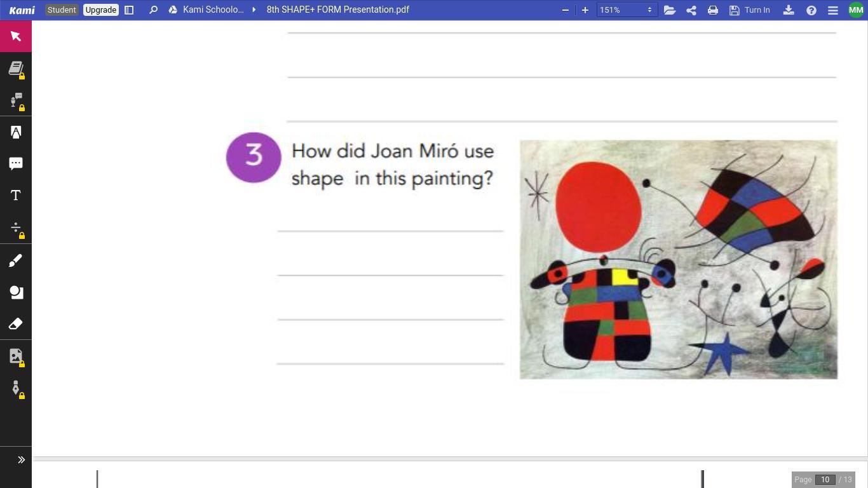Viewport: 868px width, 488px height.
Task: Click the Upgrade button
Action: click(101, 10)
